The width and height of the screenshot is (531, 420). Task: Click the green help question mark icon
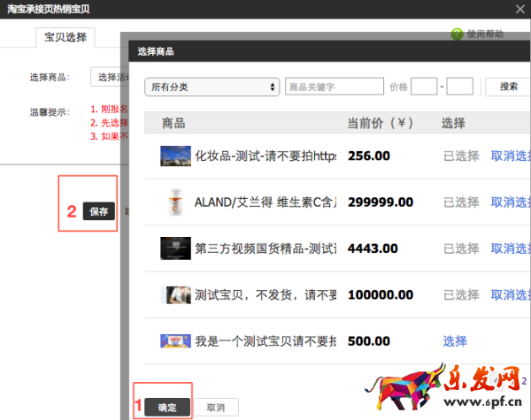point(457,34)
